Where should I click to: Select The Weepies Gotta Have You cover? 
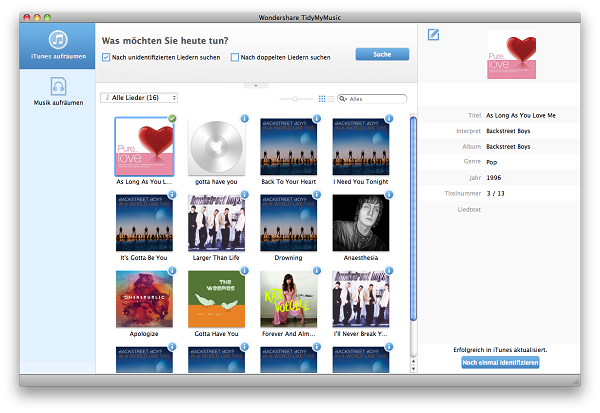coord(216,299)
